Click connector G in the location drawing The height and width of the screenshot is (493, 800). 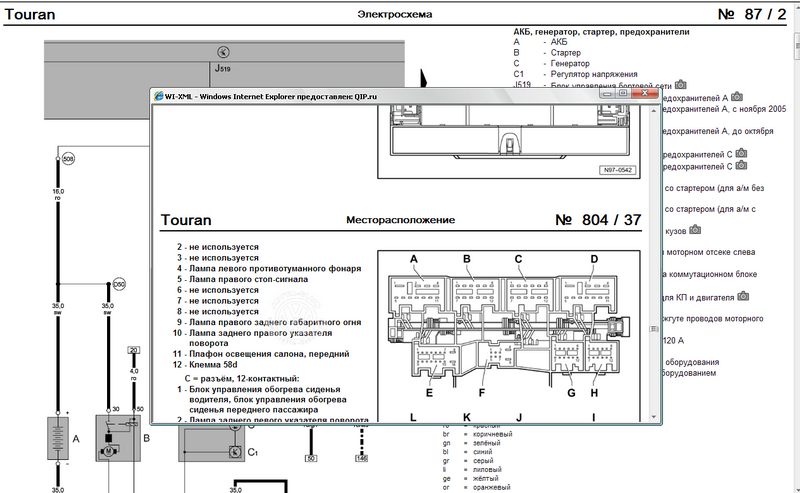[x=566, y=356]
